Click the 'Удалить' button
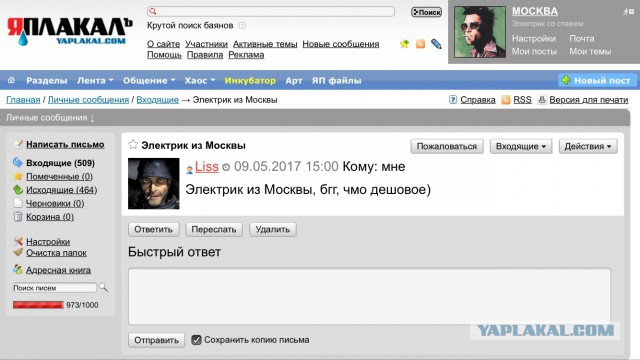640x360 pixels. [x=273, y=229]
